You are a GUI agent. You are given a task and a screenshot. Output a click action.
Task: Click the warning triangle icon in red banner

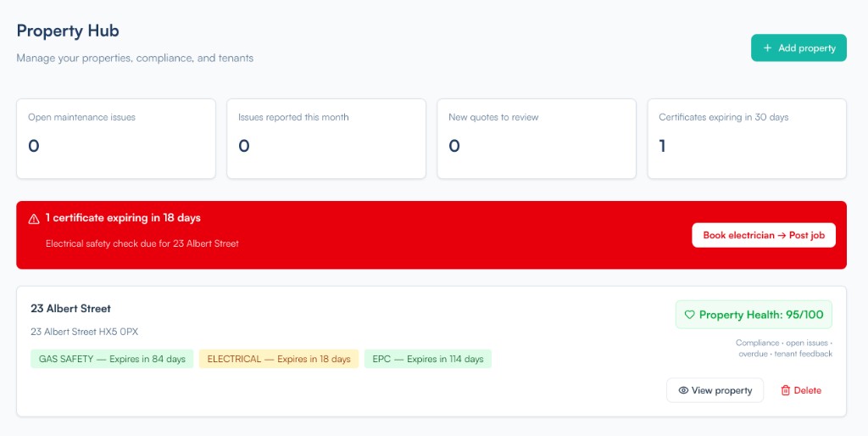pos(34,219)
